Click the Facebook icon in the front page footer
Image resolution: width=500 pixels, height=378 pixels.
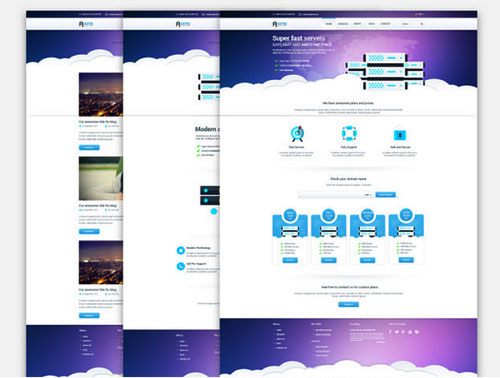[x=390, y=332]
